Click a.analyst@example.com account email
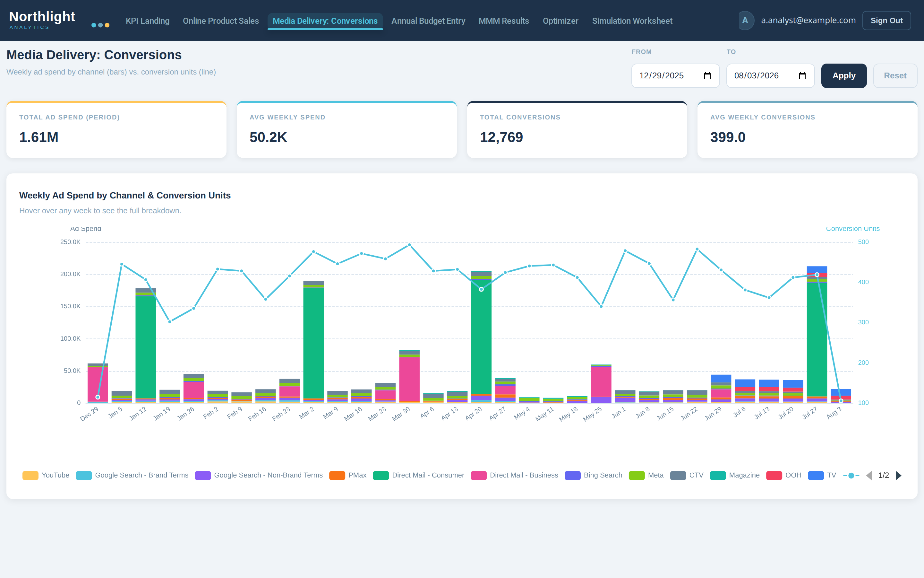This screenshot has width=924, height=578. (x=808, y=21)
